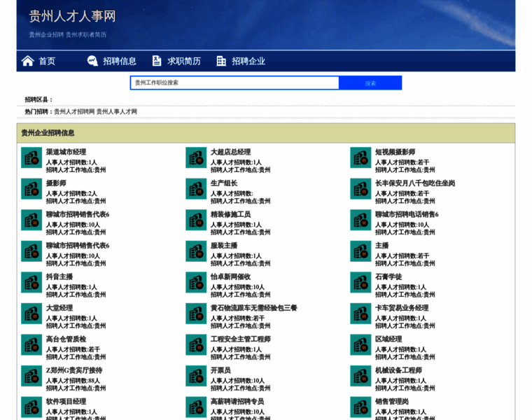Click the 求职简历 pencil icon

pyautogui.click(x=157, y=61)
